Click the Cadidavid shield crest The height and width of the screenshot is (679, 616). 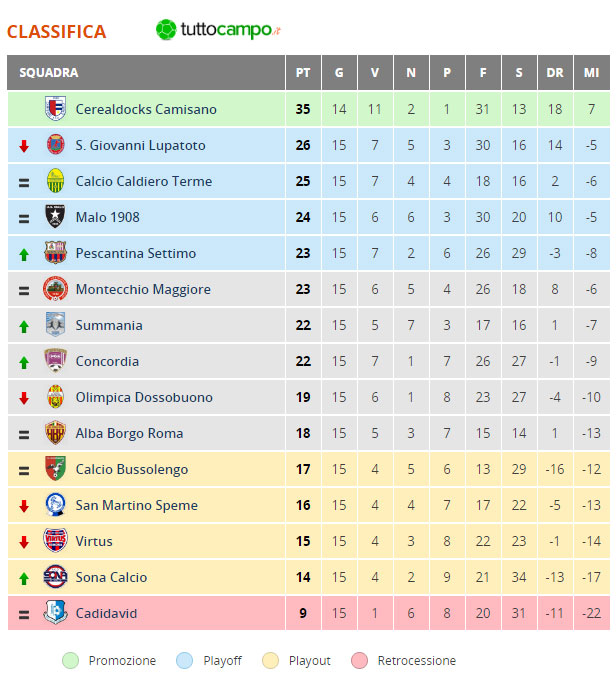click(x=55, y=613)
